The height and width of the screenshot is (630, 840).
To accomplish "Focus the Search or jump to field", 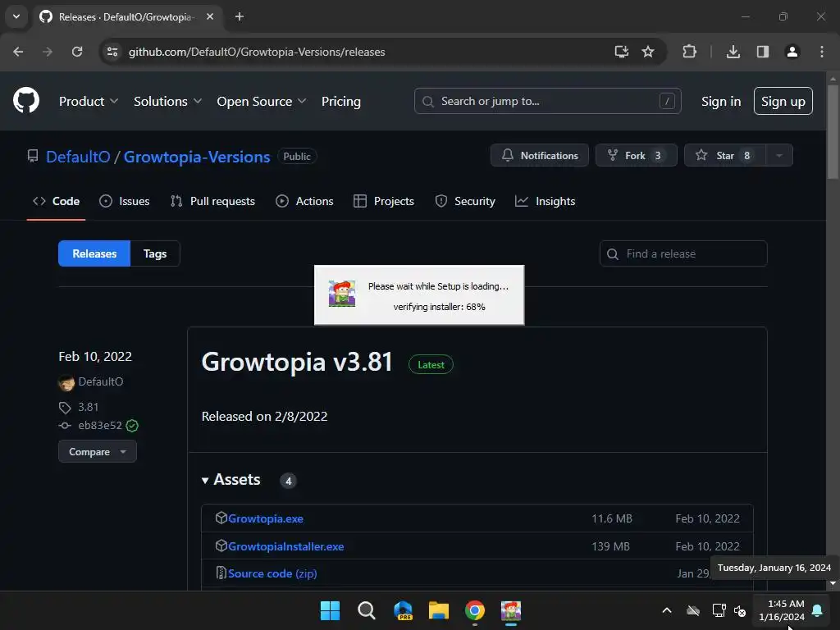I will (547, 101).
